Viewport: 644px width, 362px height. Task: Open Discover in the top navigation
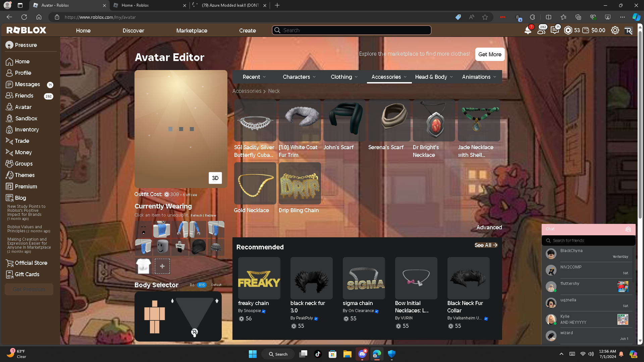point(133,31)
